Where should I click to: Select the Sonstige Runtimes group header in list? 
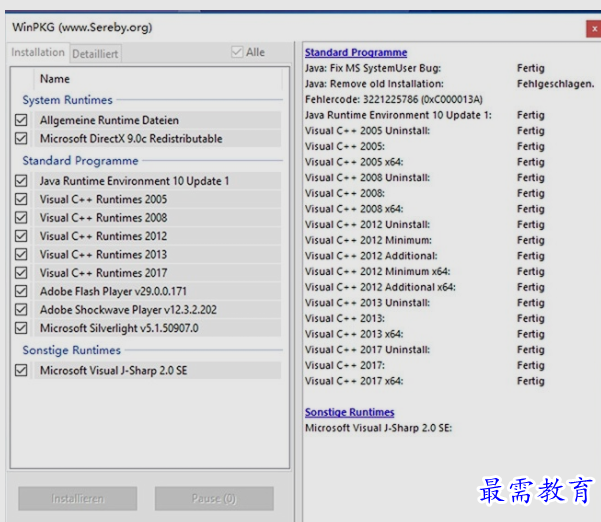[x=71, y=350]
